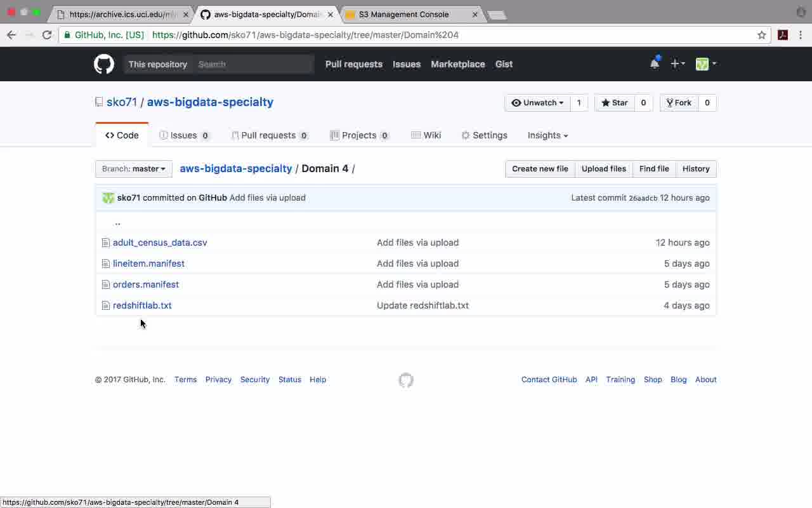Open the orders.manifest file
This screenshot has width=812, height=508.
[x=146, y=284]
